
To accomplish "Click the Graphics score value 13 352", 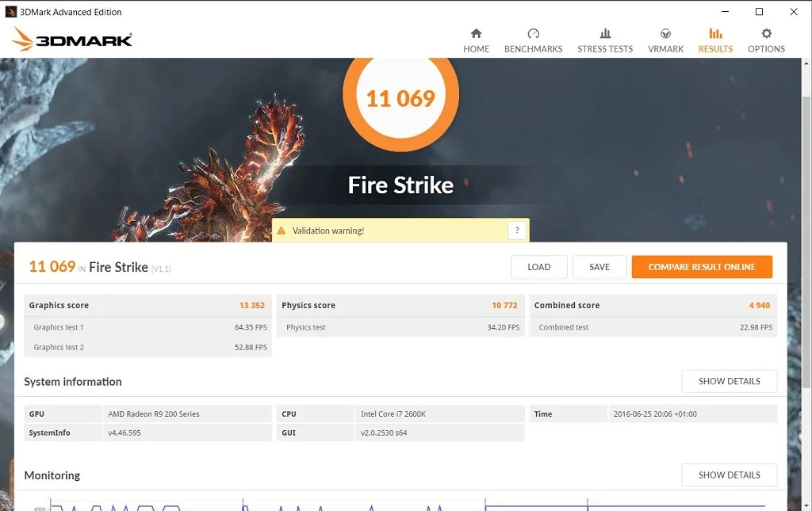I will pyautogui.click(x=251, y=305).
